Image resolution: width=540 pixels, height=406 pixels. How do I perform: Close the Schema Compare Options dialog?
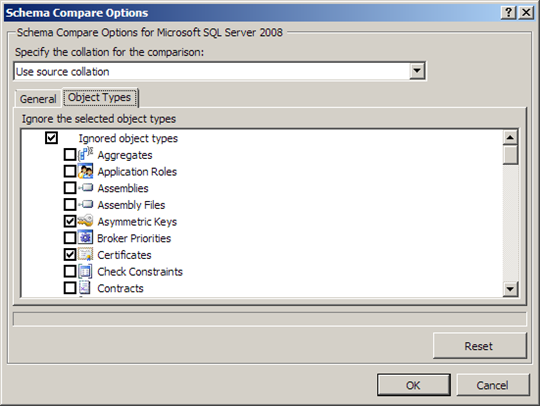[x=526, y=13]
